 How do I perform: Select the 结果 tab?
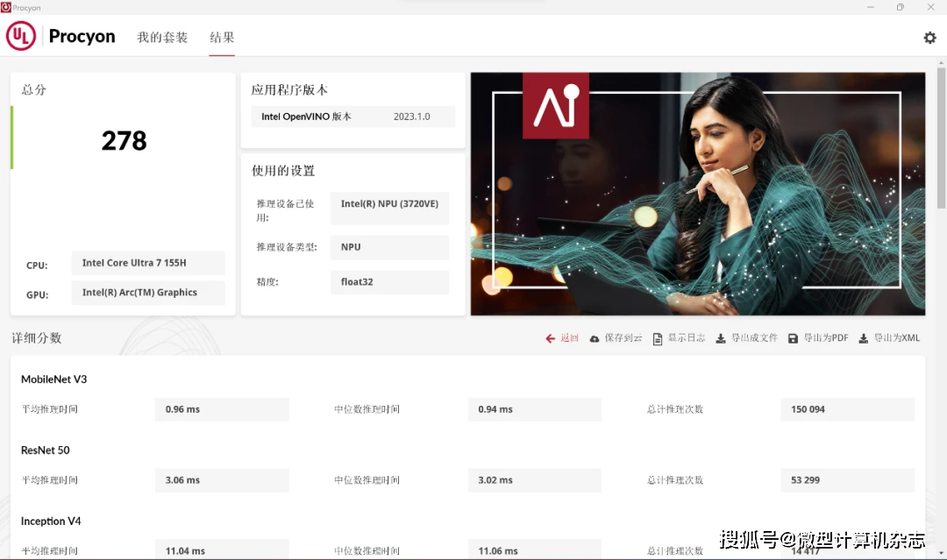pos(222,38)
